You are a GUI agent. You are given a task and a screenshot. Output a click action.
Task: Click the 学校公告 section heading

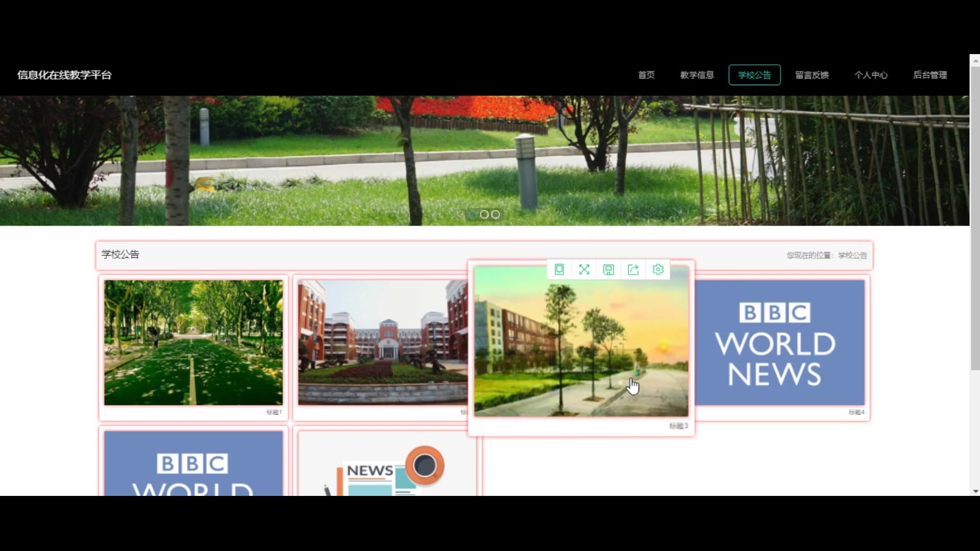coord(120,254)
